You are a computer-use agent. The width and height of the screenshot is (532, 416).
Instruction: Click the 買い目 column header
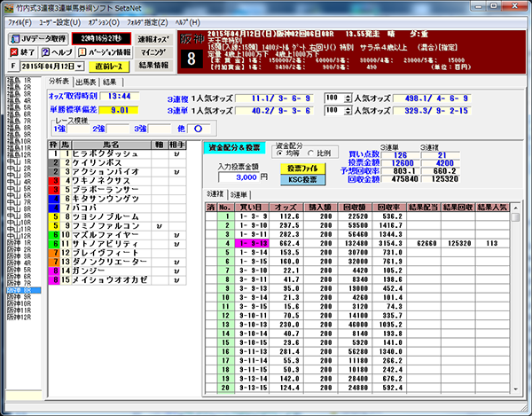[252, 207]
